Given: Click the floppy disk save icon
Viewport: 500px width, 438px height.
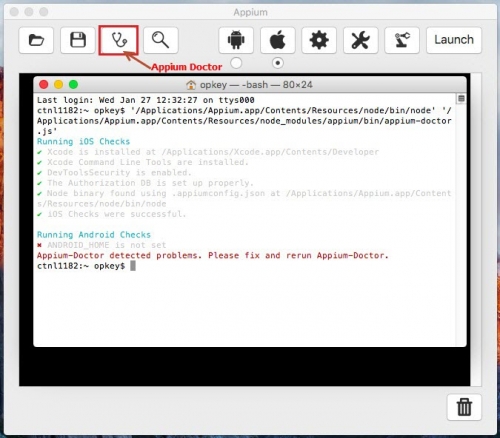Looking at the screenshot, I should (x=78, y=40).
